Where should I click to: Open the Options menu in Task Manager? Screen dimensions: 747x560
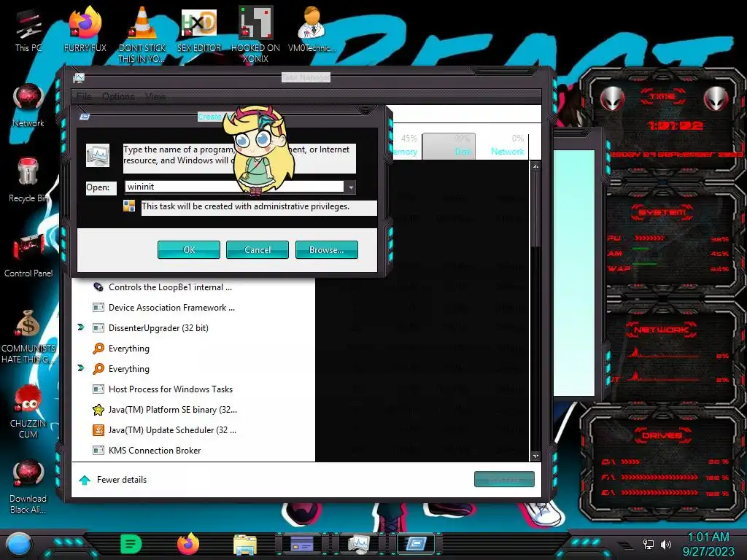118,96
